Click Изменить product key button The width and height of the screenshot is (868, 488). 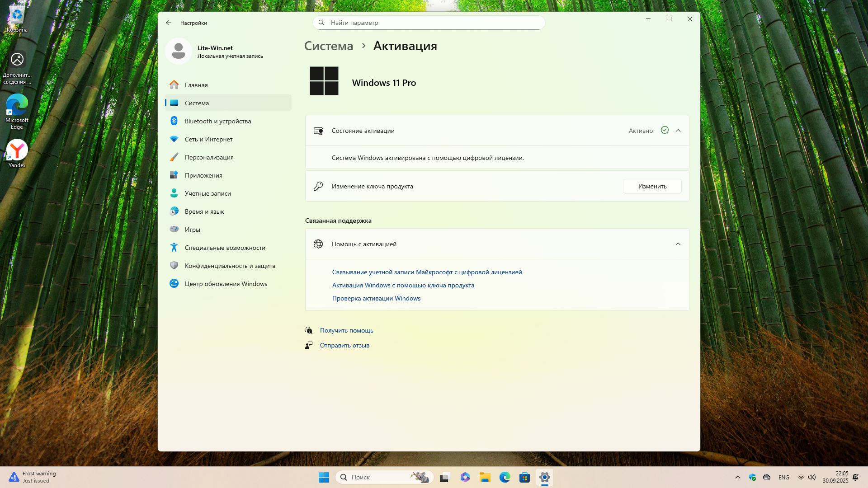coord(652,186)
